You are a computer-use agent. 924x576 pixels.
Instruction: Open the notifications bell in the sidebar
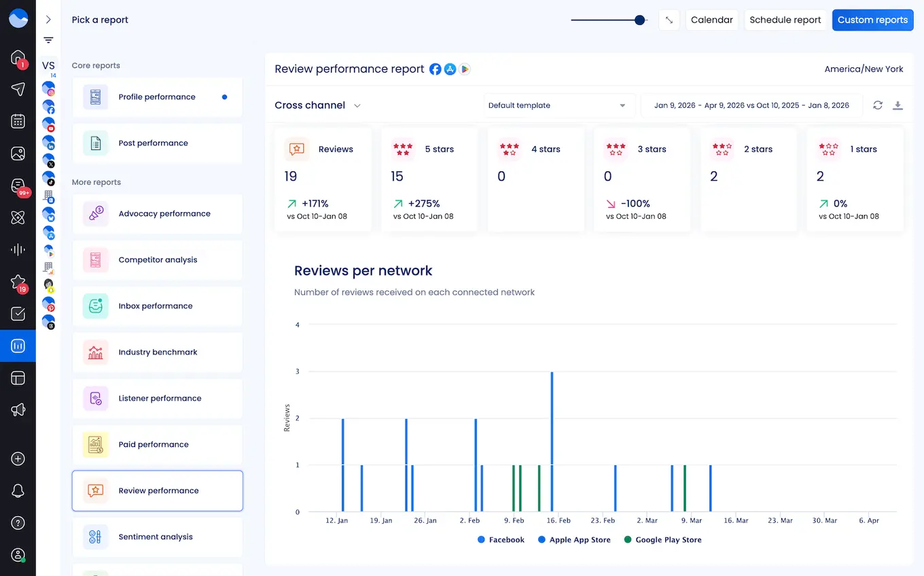pos(18,490)
